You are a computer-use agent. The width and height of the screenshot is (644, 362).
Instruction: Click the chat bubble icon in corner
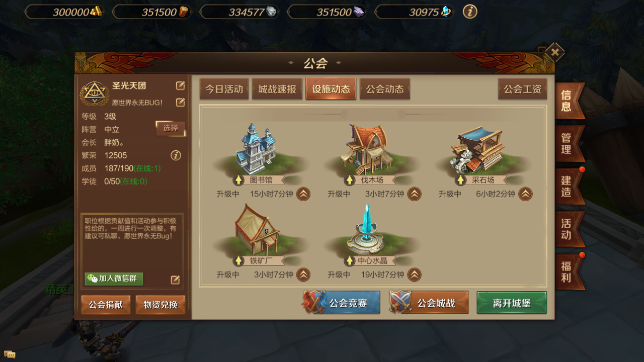click(x=9, y=354)
